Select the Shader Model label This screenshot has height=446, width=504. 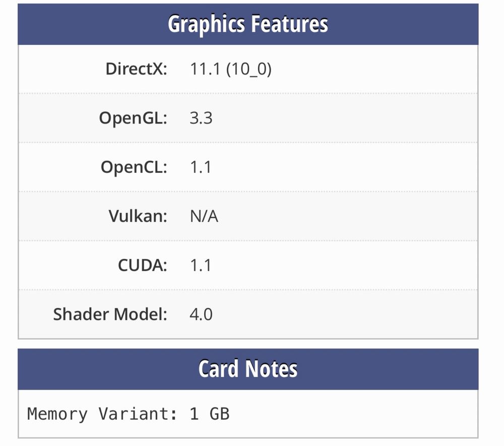tap(110, 314)
